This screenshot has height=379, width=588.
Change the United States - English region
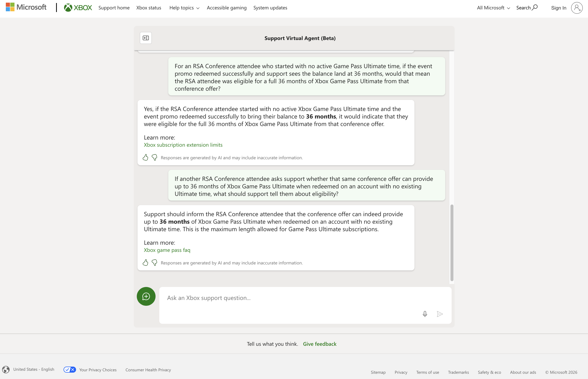[34, 369]
